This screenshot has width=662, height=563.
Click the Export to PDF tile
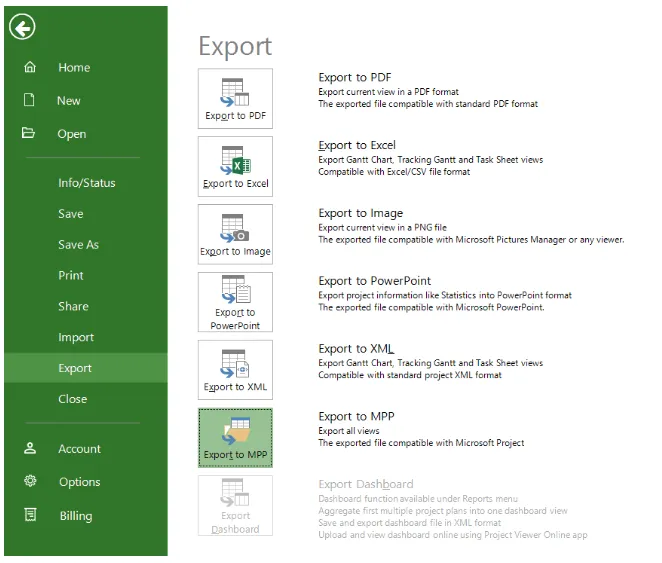(235, 99)
